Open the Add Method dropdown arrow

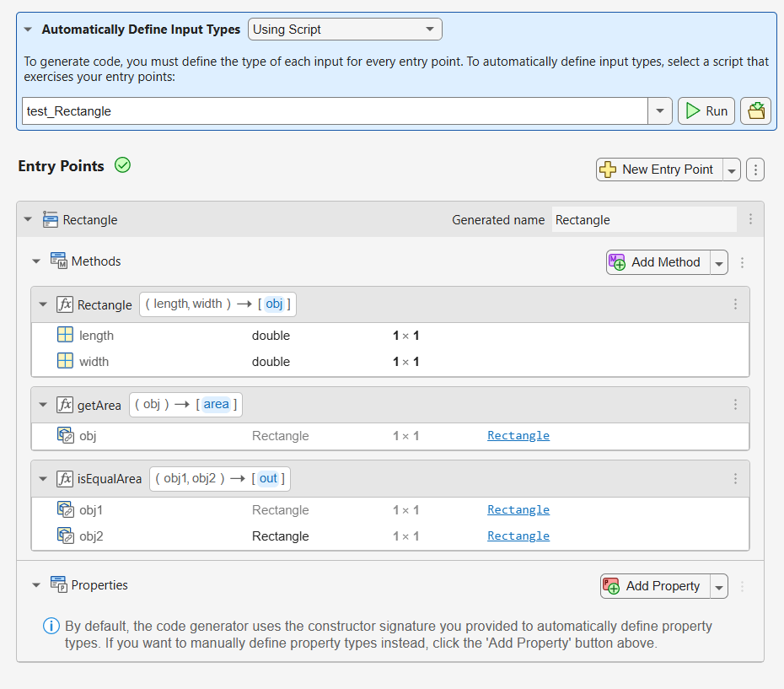click(718, 262)
